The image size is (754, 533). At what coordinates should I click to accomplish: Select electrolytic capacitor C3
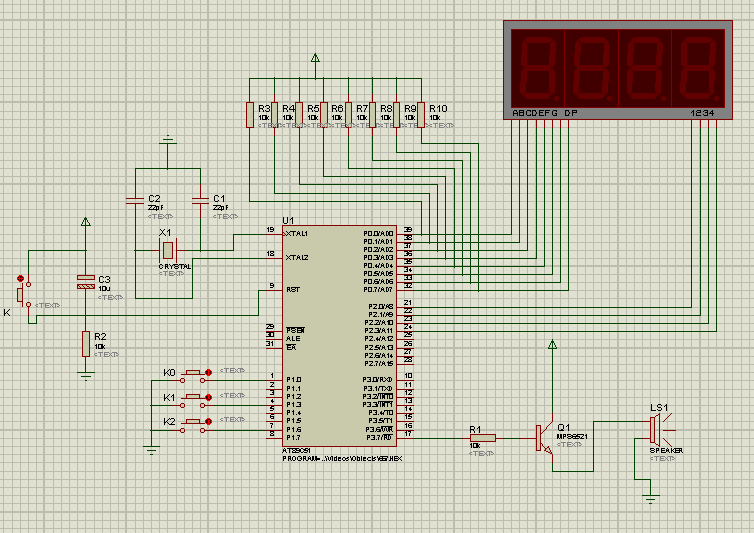(86, 282)
